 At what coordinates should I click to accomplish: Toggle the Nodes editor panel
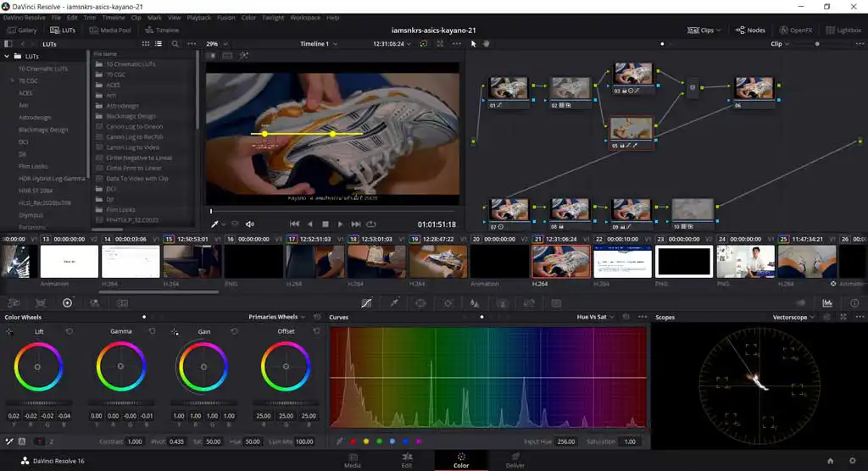tap(750, 30)
